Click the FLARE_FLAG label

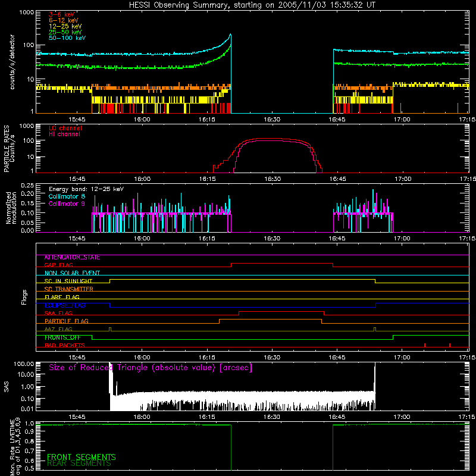tap(62, 297)
